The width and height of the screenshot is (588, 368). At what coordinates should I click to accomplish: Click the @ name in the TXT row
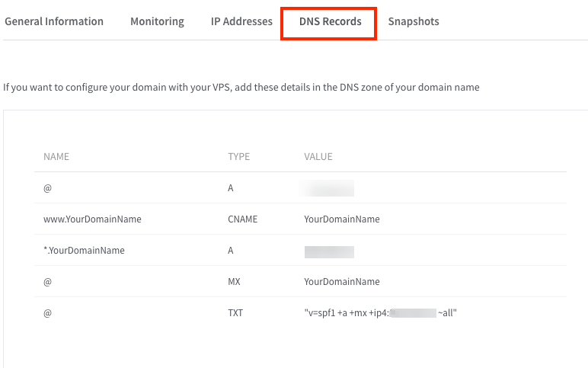(47, 313)
